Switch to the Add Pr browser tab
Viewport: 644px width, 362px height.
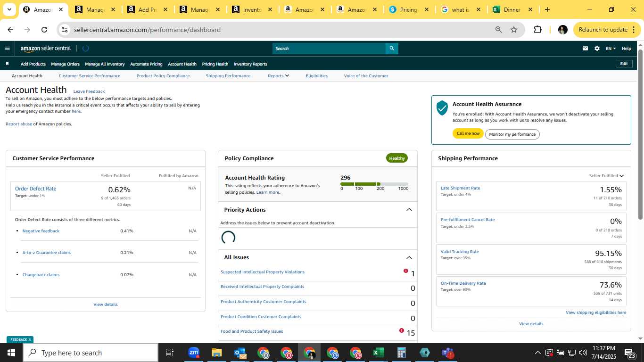pos(147,9)
